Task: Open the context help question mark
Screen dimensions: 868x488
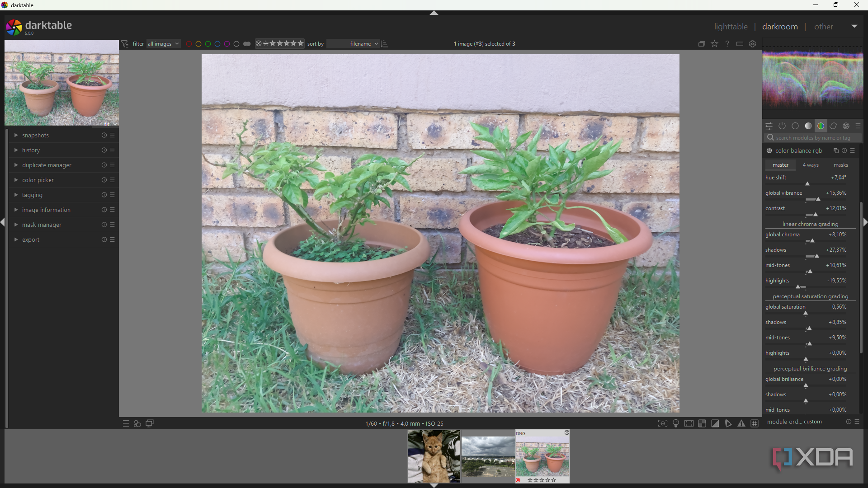Action: tap(727, 44)
